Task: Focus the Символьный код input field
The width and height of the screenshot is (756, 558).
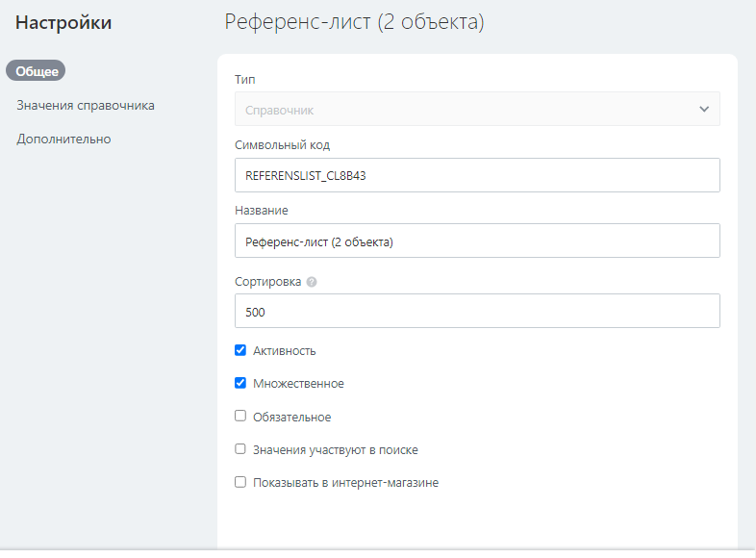Action: coord(477,175)
